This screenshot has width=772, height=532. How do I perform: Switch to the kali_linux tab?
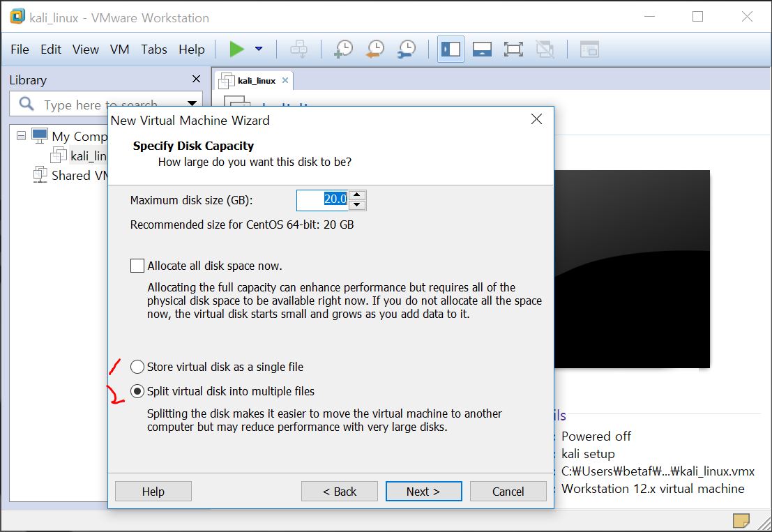tap(254, 81)
